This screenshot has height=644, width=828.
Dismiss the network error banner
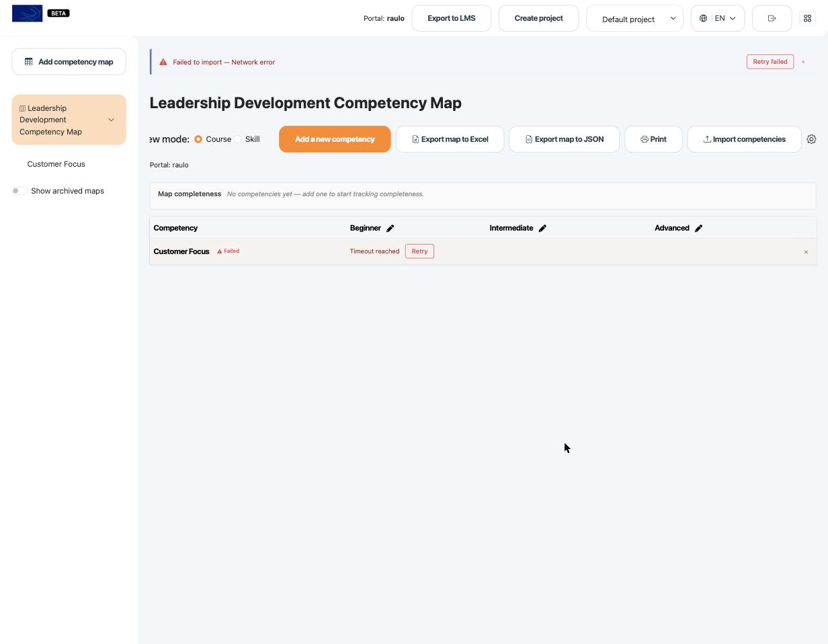tap(803, 62)
